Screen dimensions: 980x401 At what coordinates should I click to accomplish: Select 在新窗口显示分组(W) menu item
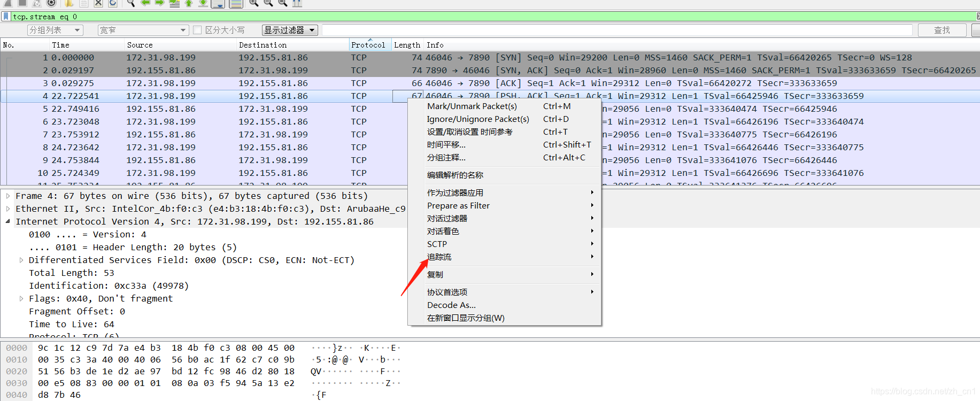(504, 318)
